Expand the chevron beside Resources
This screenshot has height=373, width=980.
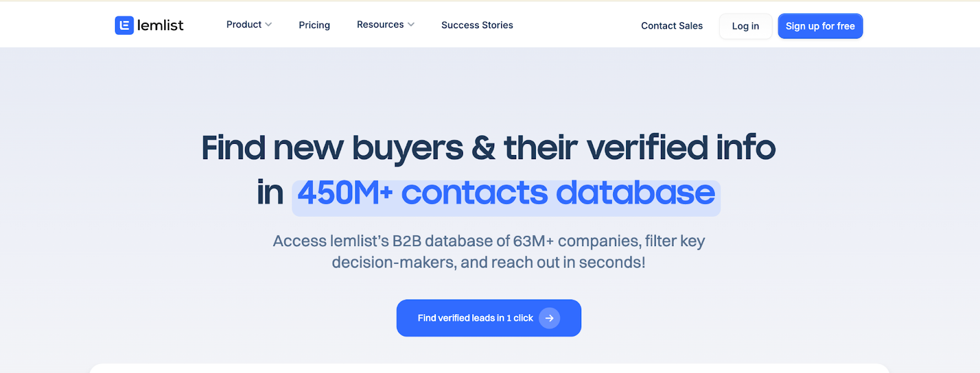coord(411,24)
